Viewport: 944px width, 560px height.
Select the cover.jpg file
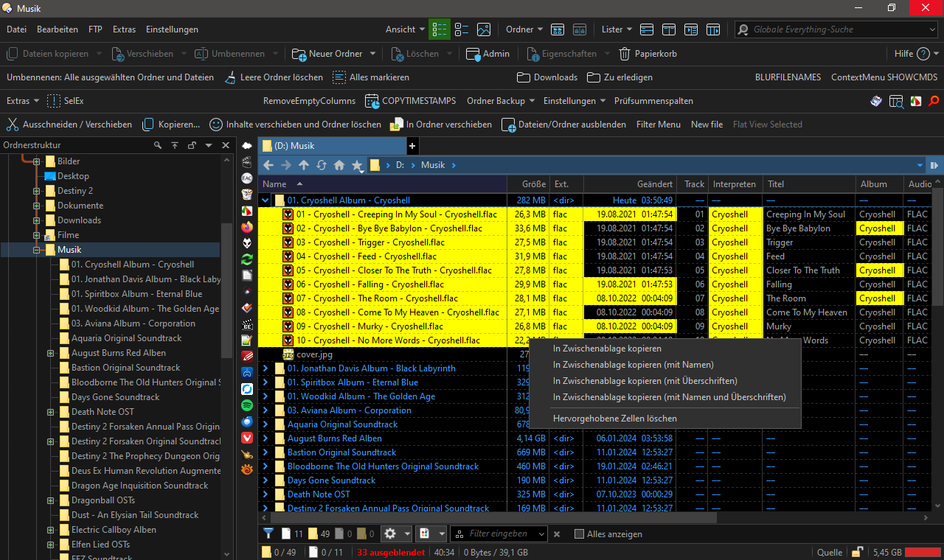coord(316,354)
